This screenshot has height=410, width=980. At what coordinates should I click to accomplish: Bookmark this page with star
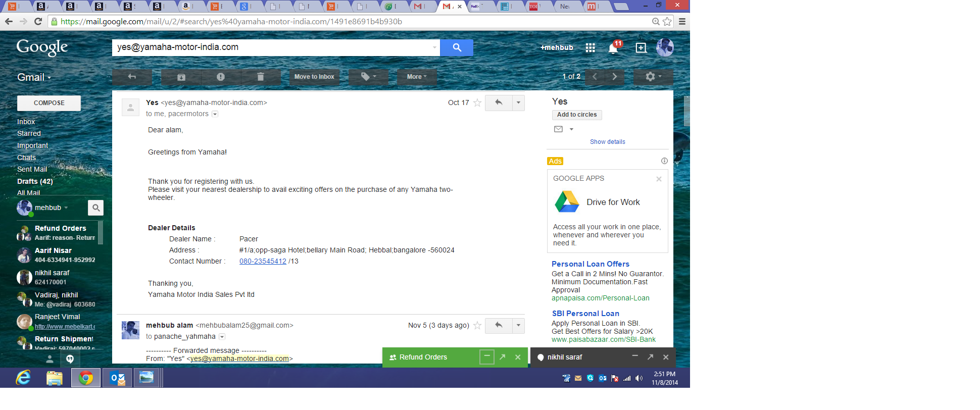[x=667, y=21]
